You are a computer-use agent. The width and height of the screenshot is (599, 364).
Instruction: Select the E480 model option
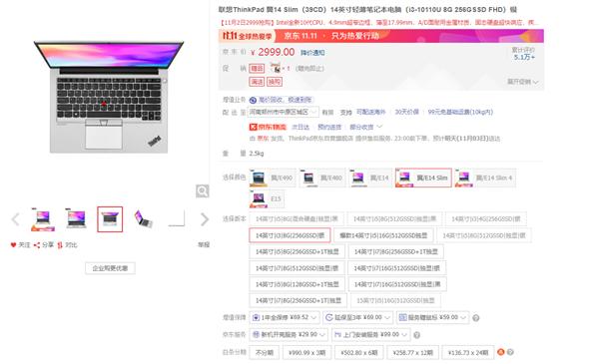[322, 178]
